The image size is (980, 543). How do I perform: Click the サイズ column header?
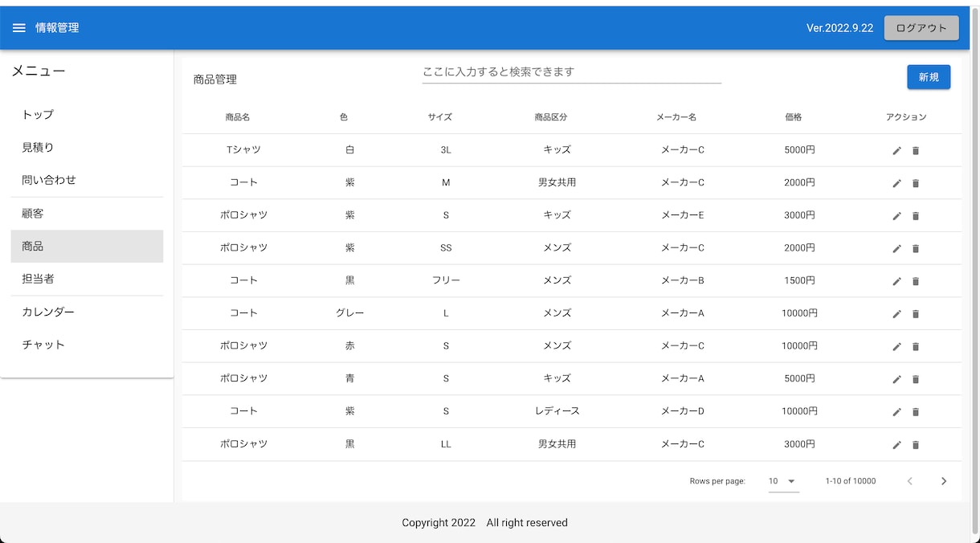click(440, 117)
